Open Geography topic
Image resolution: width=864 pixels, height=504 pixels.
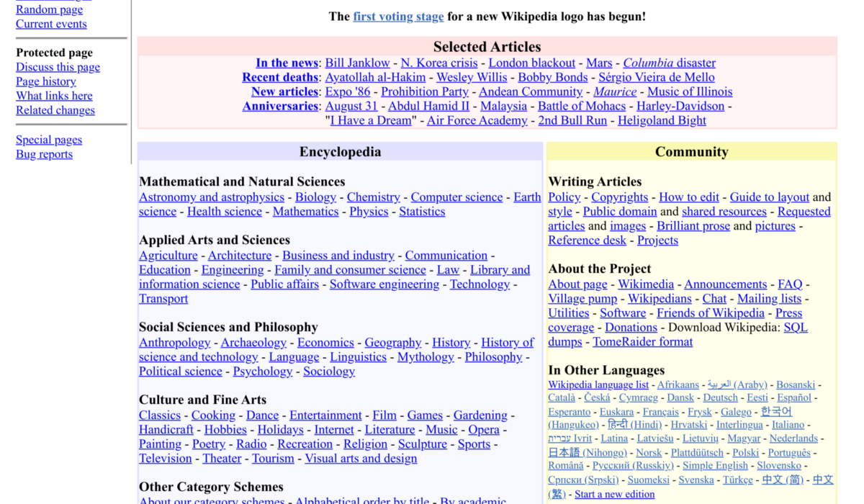pos(393,343)
